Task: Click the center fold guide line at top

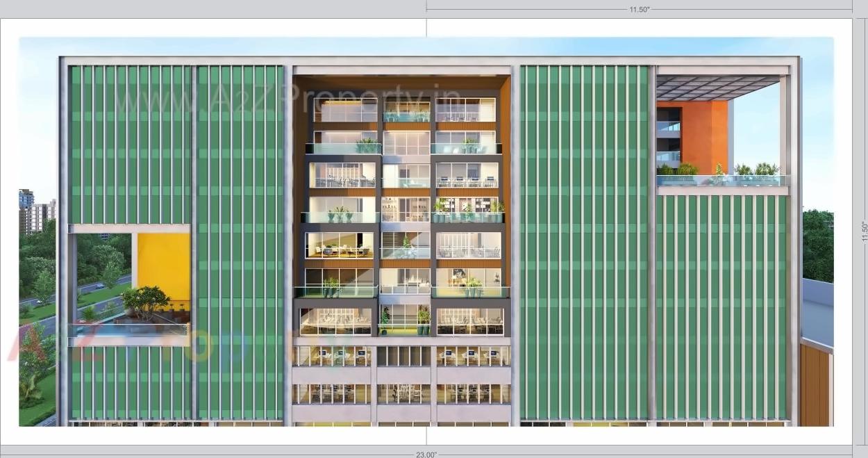Action: (x=426, y=26)
